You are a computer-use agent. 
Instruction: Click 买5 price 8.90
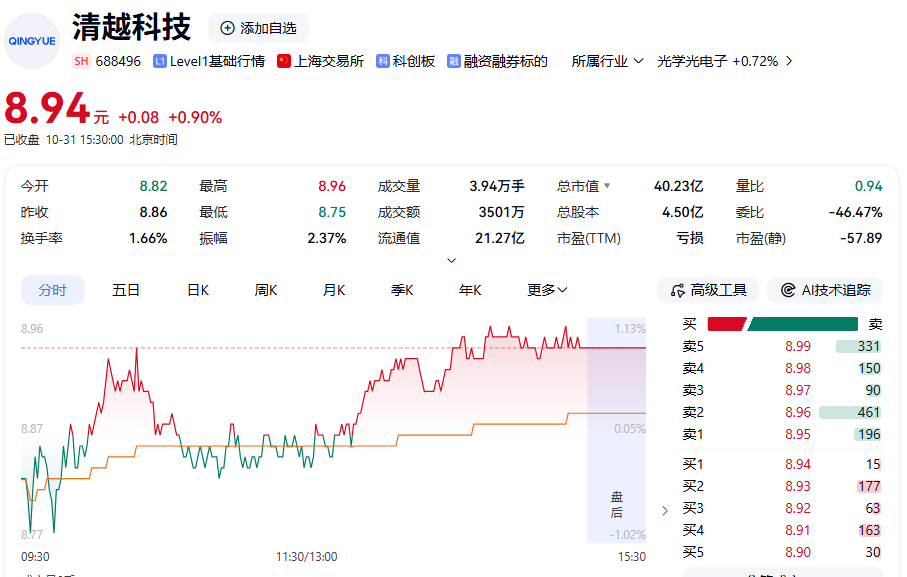(x=798, y=552)
